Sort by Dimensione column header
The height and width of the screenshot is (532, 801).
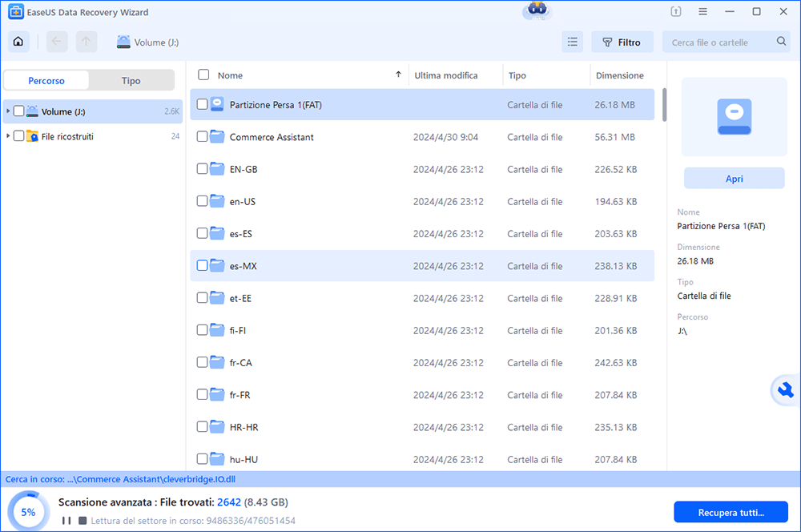(620, 75)
